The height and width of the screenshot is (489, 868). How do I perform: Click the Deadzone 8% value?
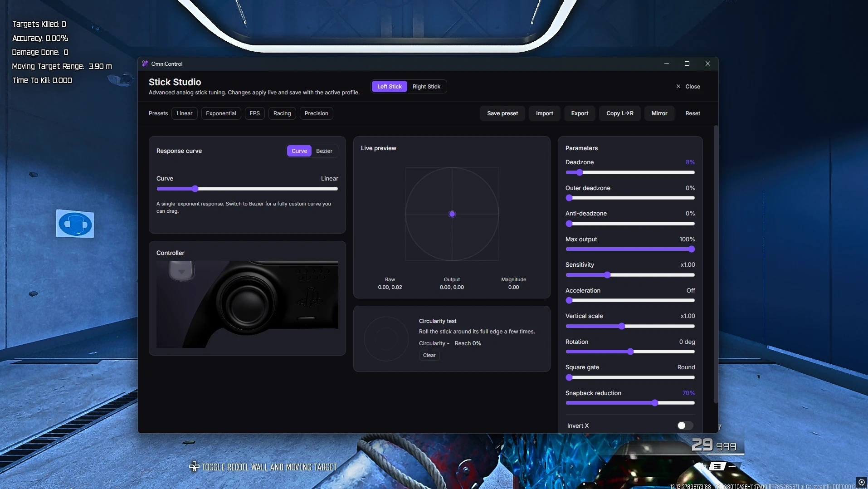pos(690,162)
